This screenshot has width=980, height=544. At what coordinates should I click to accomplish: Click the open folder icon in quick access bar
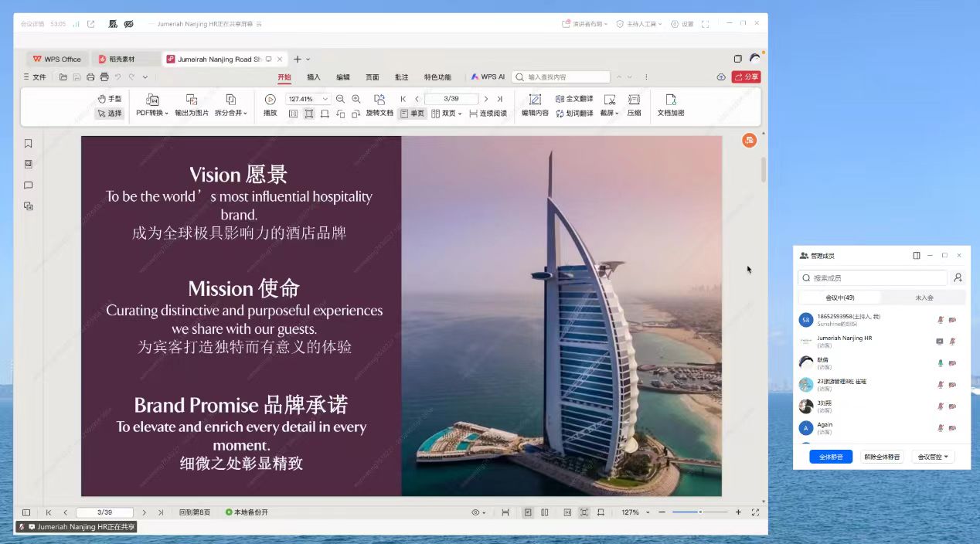pyautogui.click(x=63, y=77)
